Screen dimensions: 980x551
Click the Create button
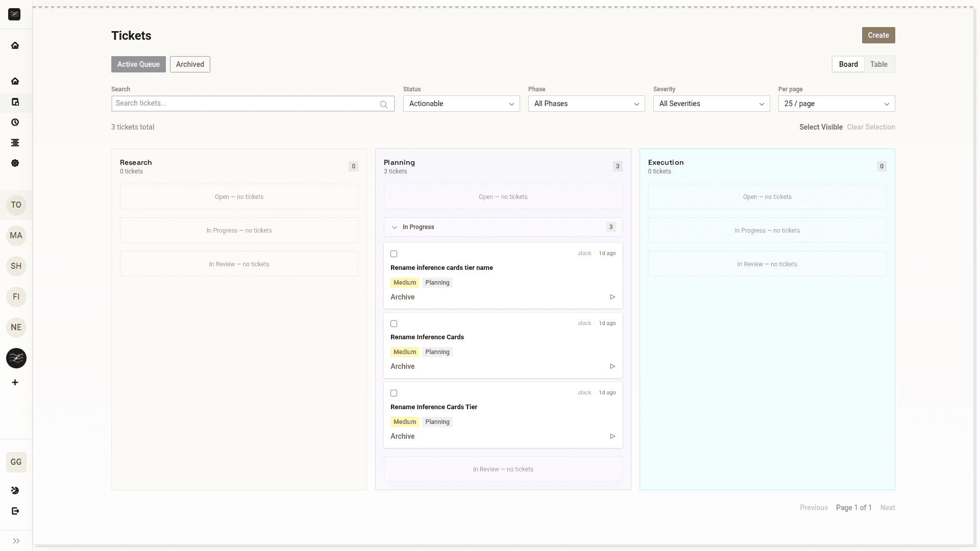point(878,35)
